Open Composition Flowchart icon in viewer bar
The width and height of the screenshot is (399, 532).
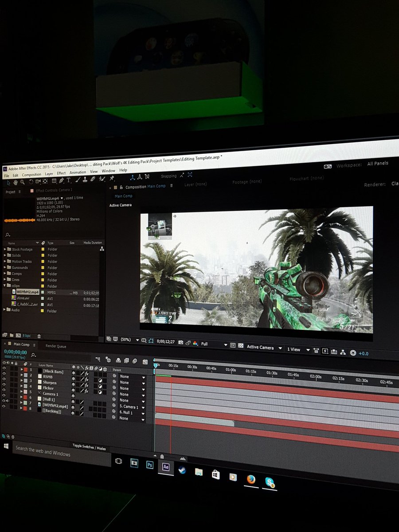pyautogui.click(x=343, y=352)
